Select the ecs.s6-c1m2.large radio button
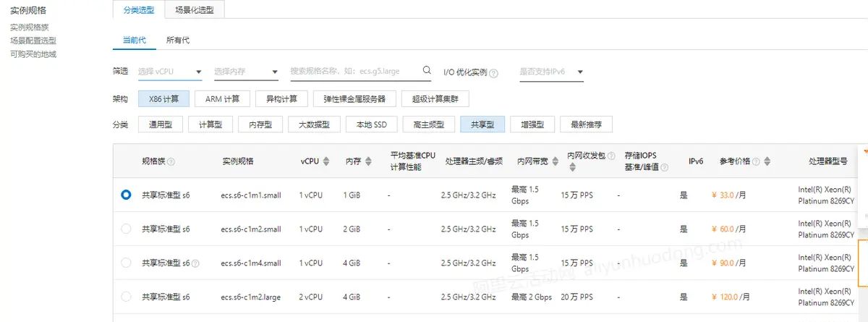The width and height of the screenshot is (868, 322). click(127, 297)
